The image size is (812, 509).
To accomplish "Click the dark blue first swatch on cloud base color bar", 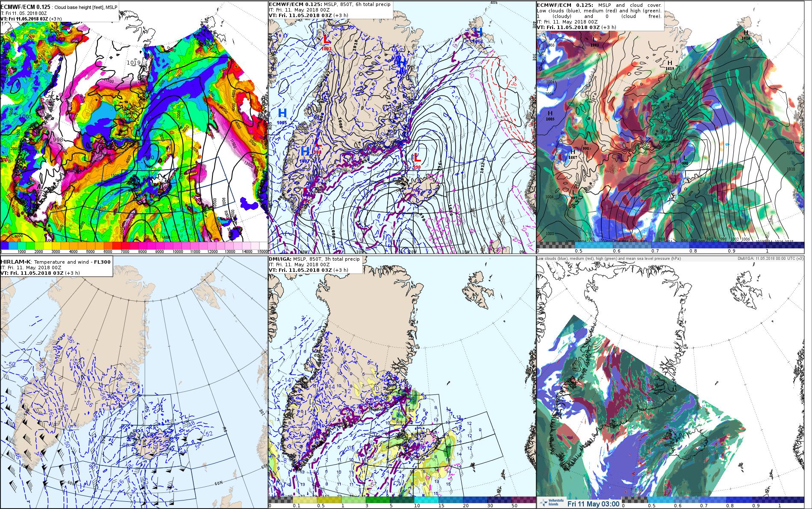I will click(5, 246).
